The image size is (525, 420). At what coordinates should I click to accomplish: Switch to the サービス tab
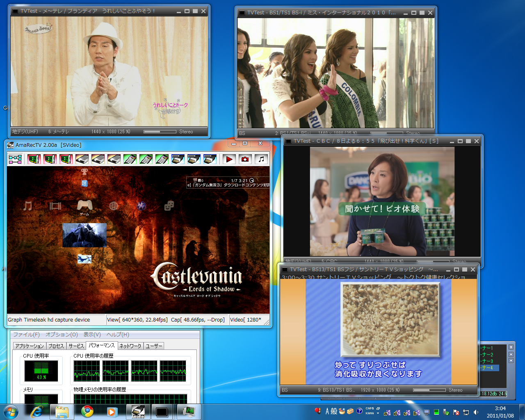pos(76,346)
